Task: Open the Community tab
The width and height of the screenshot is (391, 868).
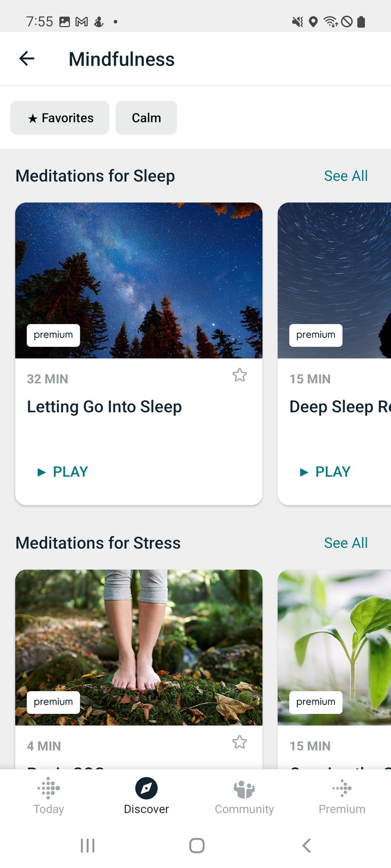Action: point(244,796)
